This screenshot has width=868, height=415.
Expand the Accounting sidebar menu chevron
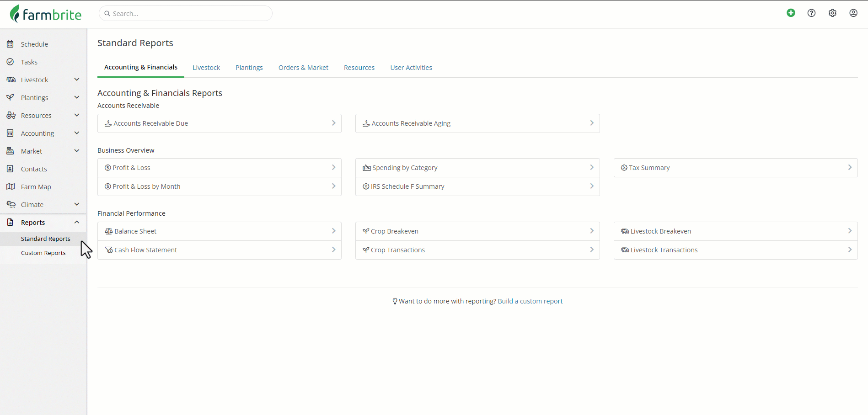click(x=77, y=133)
